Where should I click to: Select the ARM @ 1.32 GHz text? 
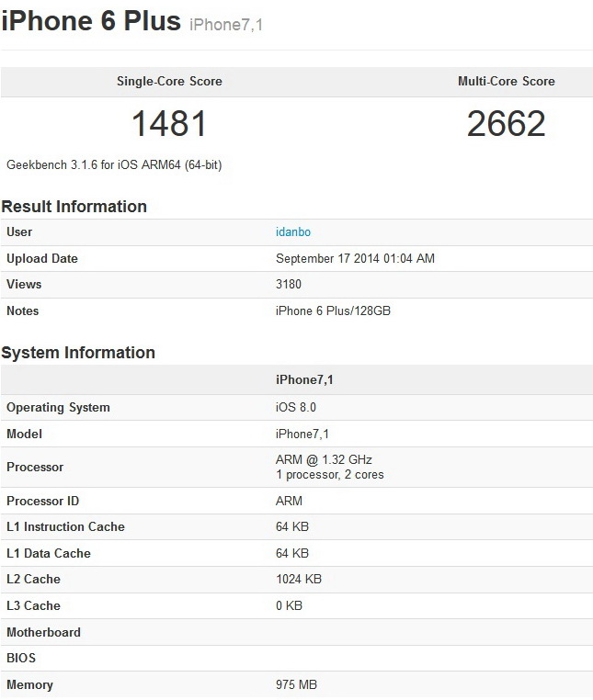pyautogui.click(x=324, y=460)
